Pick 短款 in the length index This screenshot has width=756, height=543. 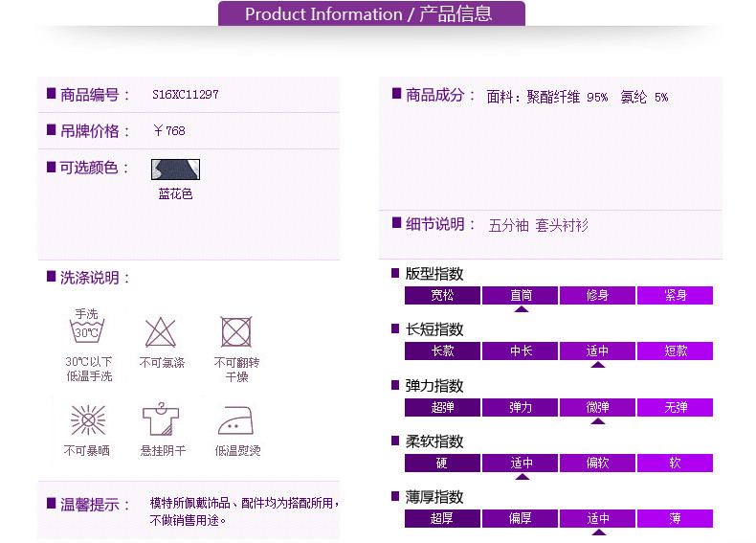click(x=676, y=351)
